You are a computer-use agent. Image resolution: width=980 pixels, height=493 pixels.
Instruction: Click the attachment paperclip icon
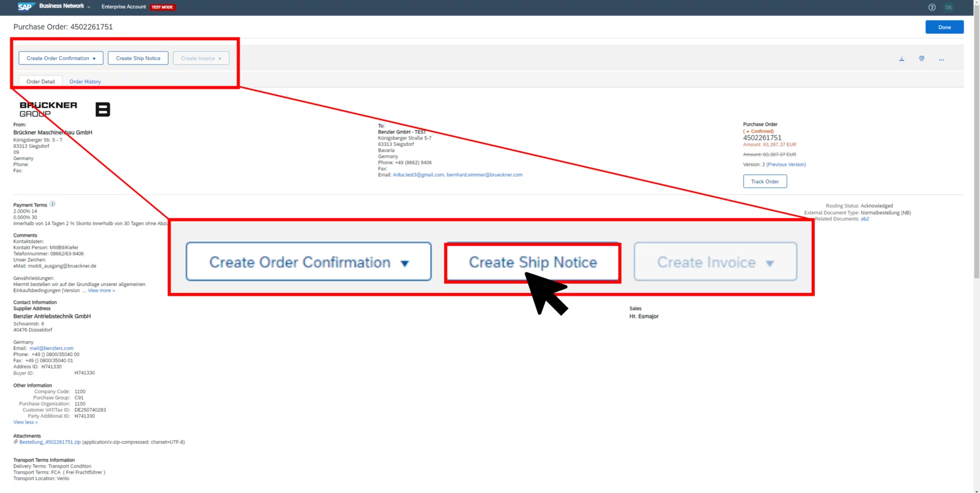(x=16, y=442)
